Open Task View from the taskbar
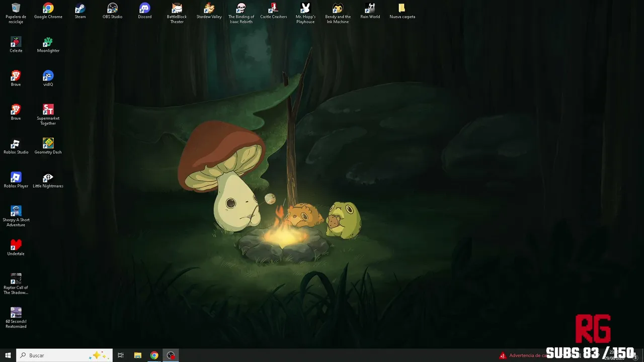Image resolution: width=644 pixels, height=362 pixels. pos(121,355)
